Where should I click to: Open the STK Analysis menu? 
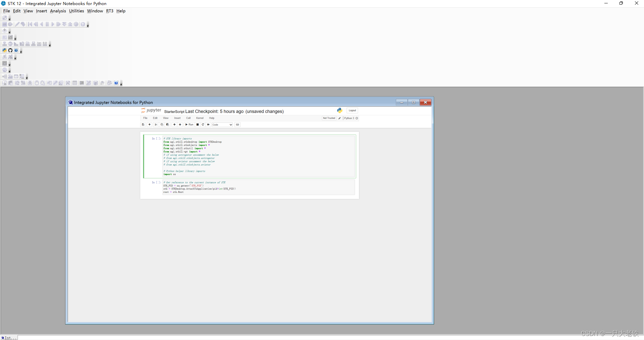[58, 11]
